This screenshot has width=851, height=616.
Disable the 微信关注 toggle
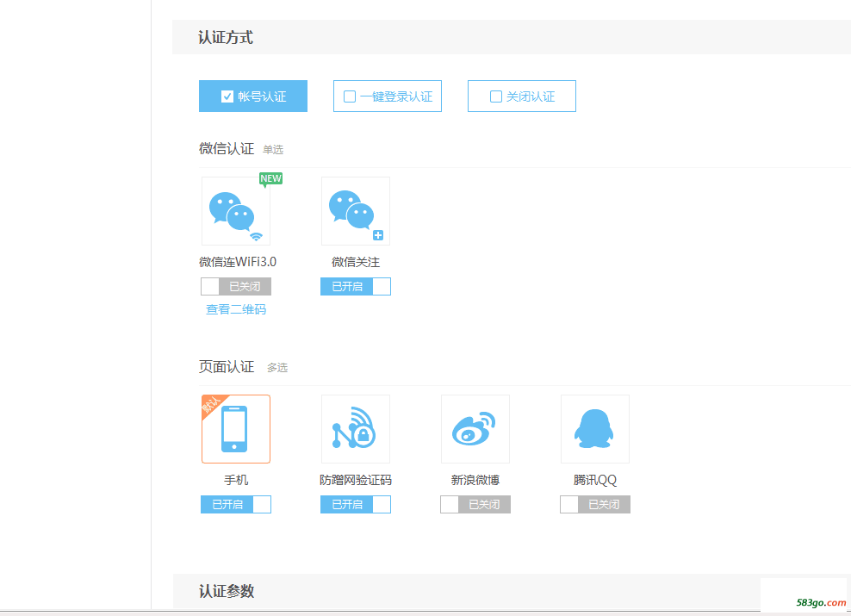(356, 287)
